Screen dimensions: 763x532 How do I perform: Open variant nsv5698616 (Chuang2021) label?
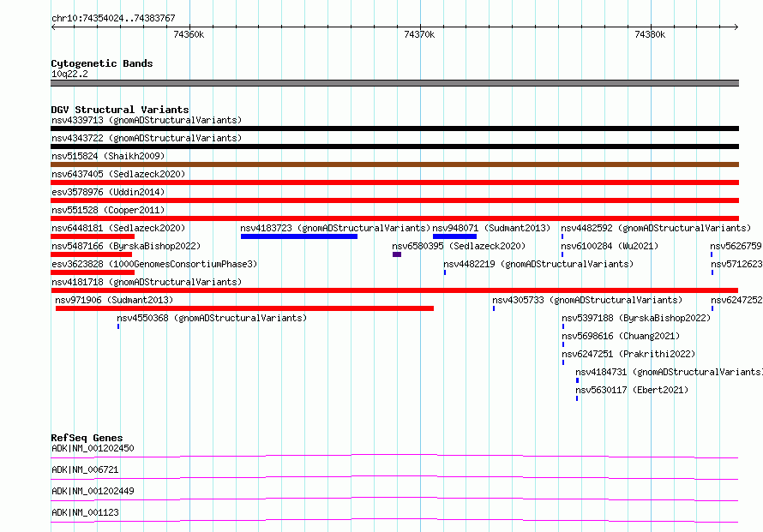click(x=621, y=336)
